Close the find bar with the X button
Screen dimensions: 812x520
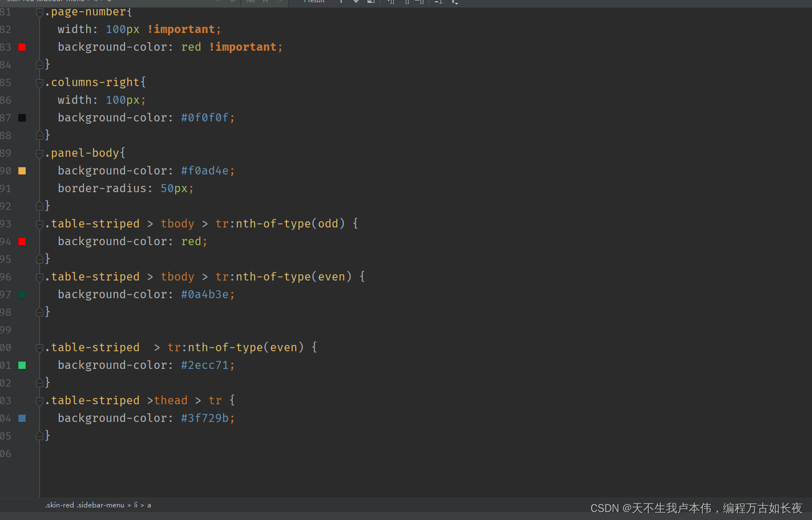coord(219,2)
